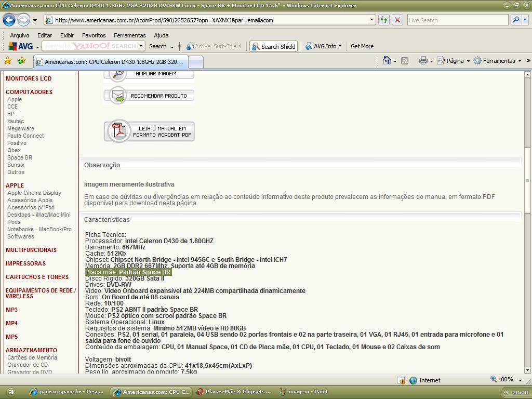Screen dimensions: 532x399
Task: Open the Positivo computers link
Action: click(17, 143)
